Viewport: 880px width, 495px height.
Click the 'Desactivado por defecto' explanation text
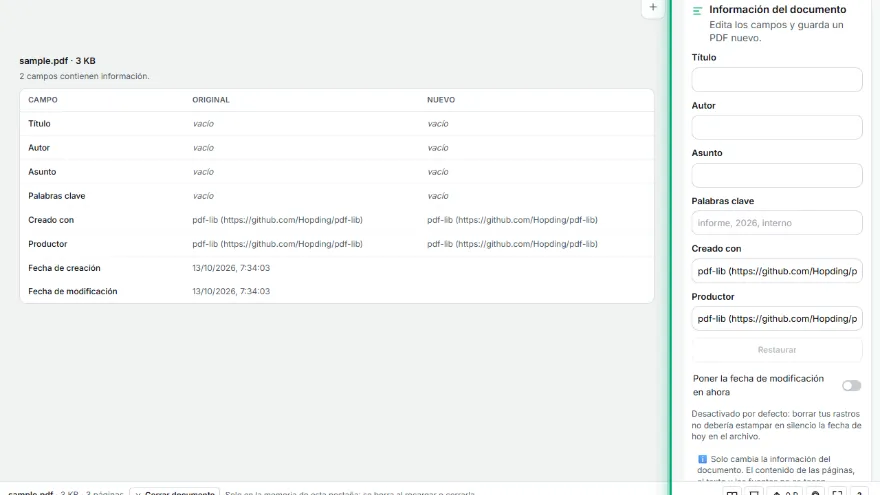pos(776,425)
